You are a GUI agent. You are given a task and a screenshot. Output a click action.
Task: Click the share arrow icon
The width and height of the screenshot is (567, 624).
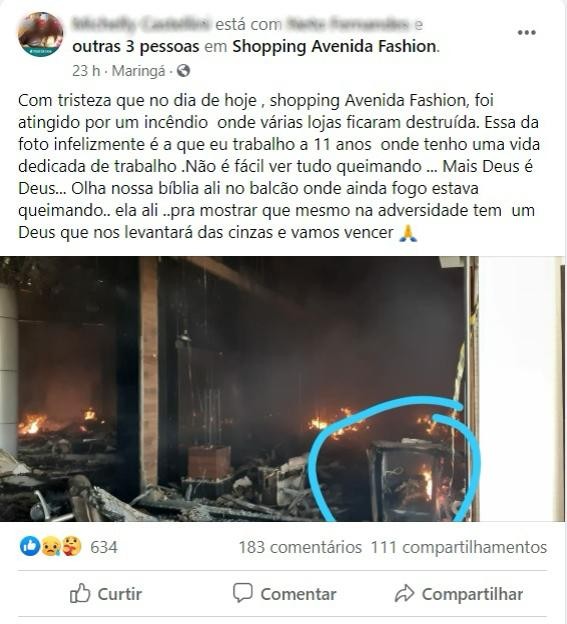click(x=405, y=593)
